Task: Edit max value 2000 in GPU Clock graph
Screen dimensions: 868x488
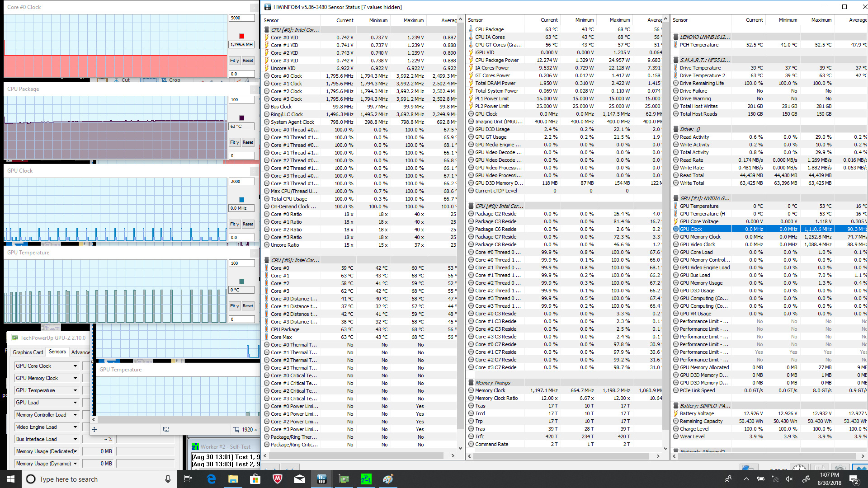Action: pyautogui.click(x=242, y=182)
